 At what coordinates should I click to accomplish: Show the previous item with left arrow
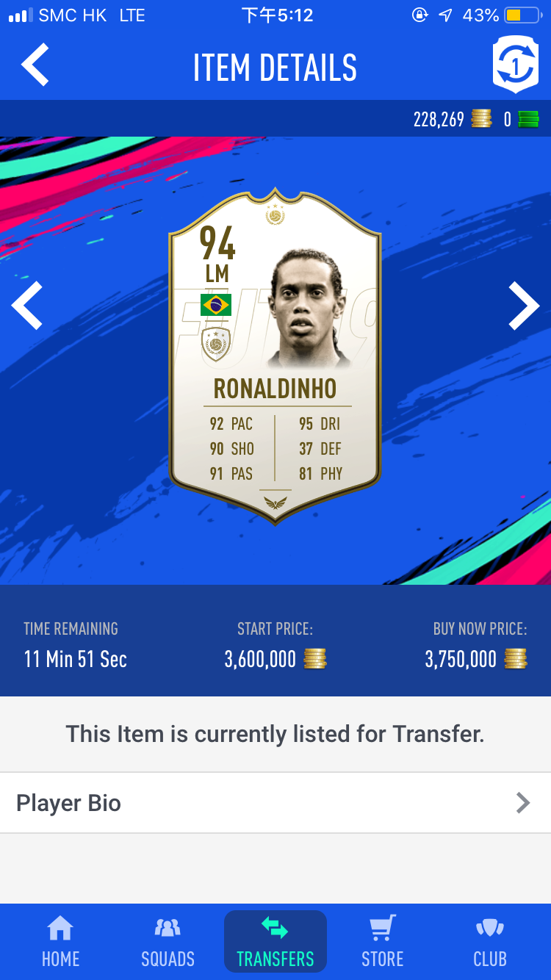[x=27, y=305]
